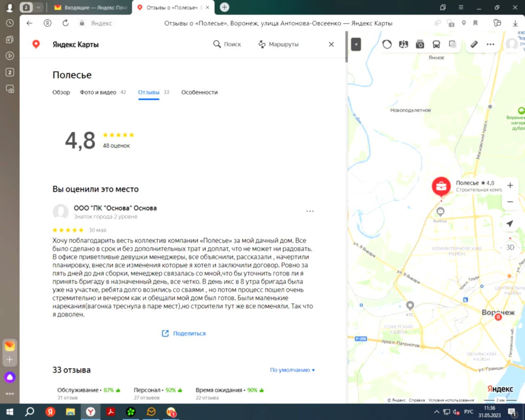Open Yandex Browser from the taskbar
Screen dimensions: 525x420
pyautogui.click(x=91, y=411)
